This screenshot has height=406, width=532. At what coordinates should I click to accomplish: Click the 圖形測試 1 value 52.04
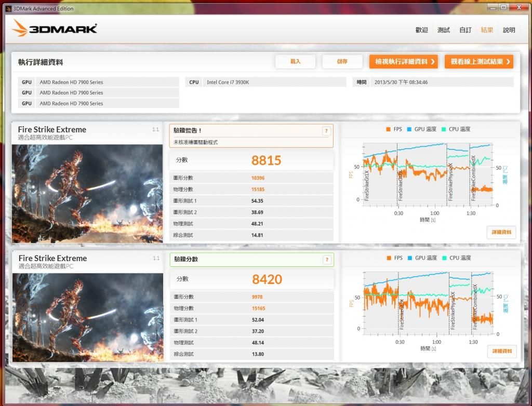[258, 320]
